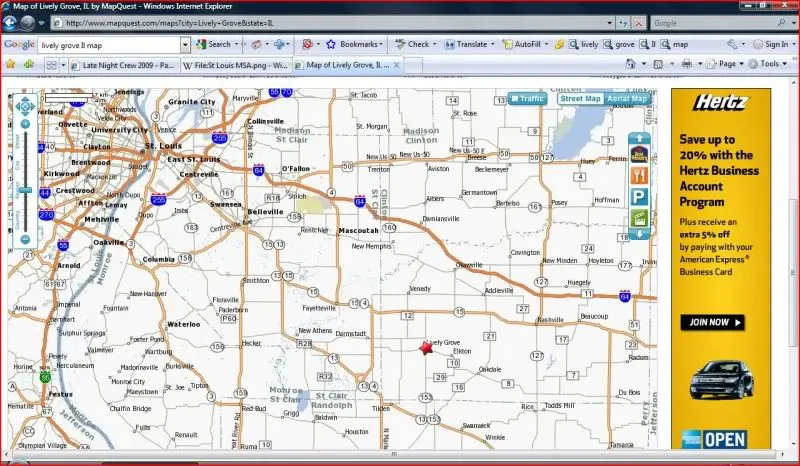Open the Google toolbar wrench settings

[x=732, y=44]
